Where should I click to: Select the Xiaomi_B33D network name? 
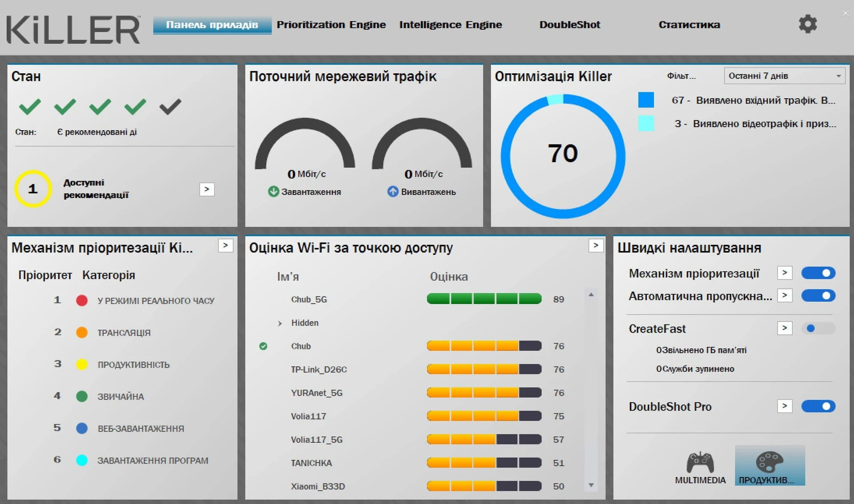pyautogui.click(x=318, y=487)
